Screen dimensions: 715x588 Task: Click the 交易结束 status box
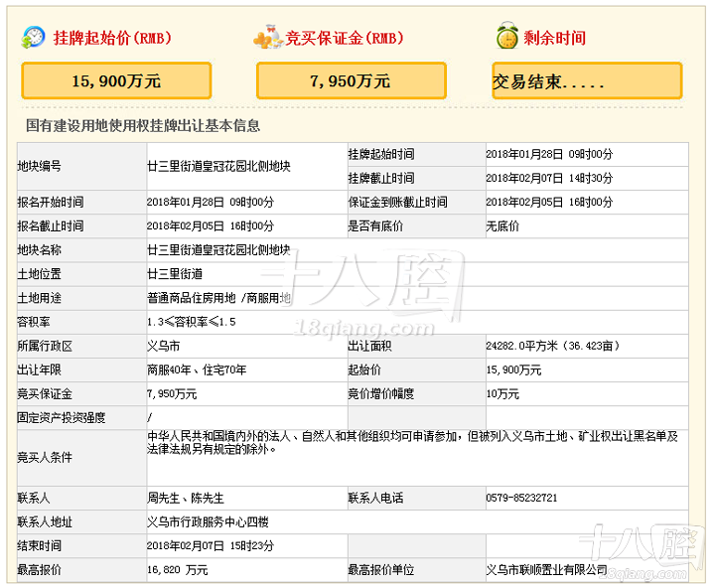pos(587,80)
